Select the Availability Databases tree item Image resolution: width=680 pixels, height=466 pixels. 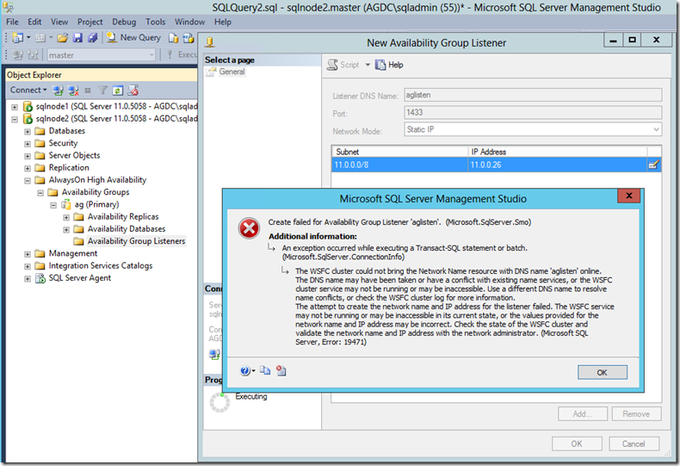click(x=126, y=229)
